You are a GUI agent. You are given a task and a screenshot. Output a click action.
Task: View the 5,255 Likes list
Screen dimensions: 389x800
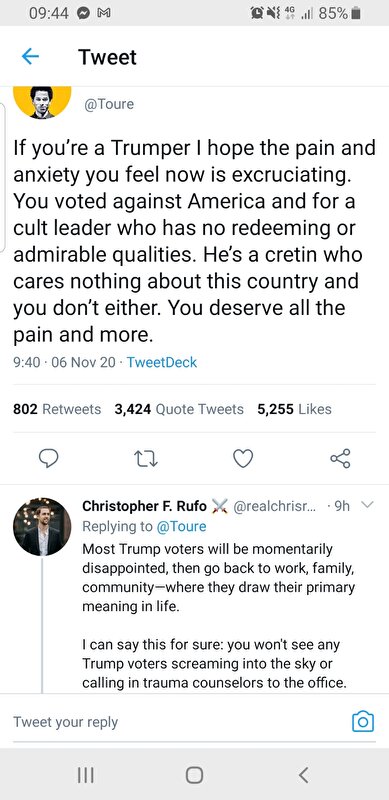pyautogui.click(x=295, y=409)
